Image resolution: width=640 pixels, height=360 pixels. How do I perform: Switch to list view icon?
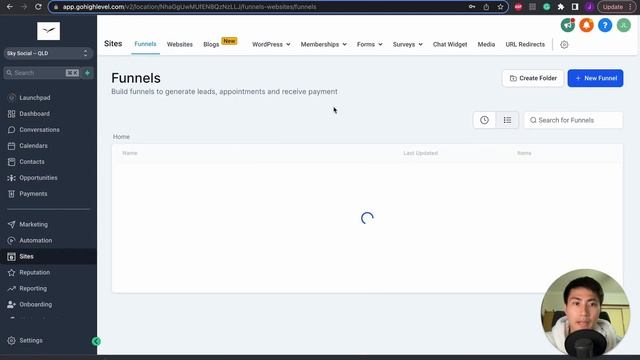point(507,120)
